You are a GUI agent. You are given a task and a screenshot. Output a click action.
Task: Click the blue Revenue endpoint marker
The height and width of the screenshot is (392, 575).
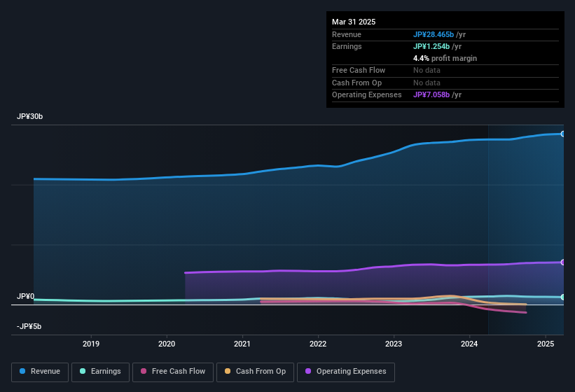click(x=563, y=134)
